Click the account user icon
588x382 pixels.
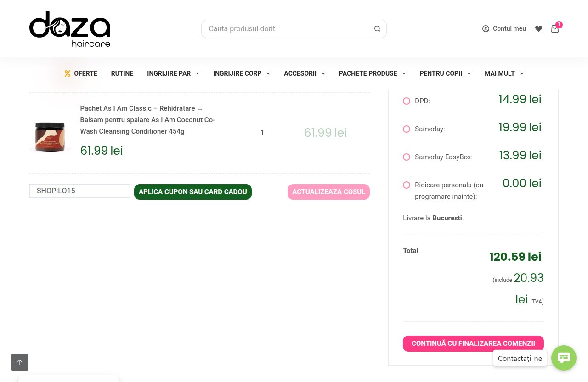(x=486, y=29)
